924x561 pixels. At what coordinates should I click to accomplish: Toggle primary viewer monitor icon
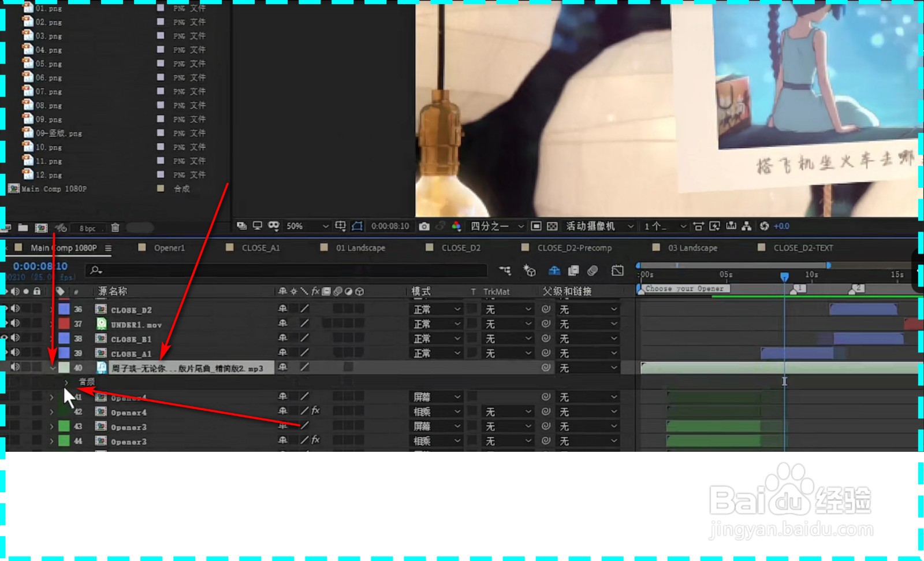pyautogui.click(x=258, y=225)
